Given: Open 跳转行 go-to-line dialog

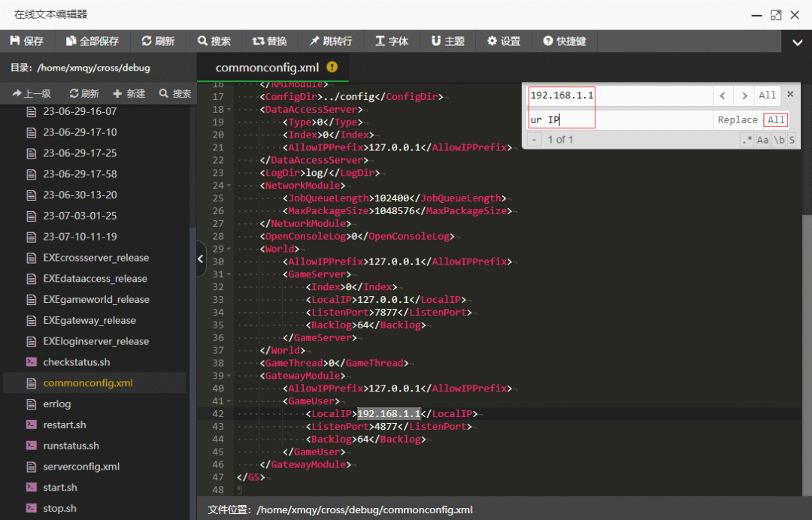Looking at the screenshot, I should pos(330,41).
